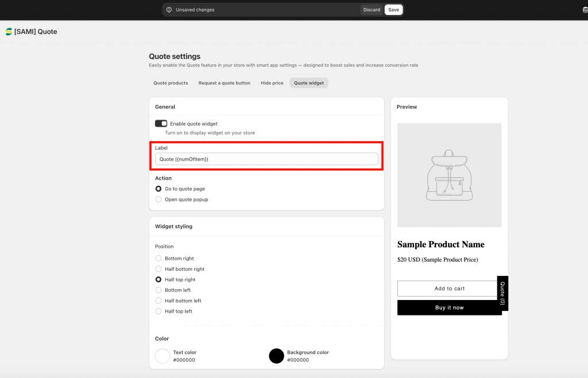Click the text color #000000 value
The height and width of the screenshot is (378, 588).
click(x=184, y=360)
